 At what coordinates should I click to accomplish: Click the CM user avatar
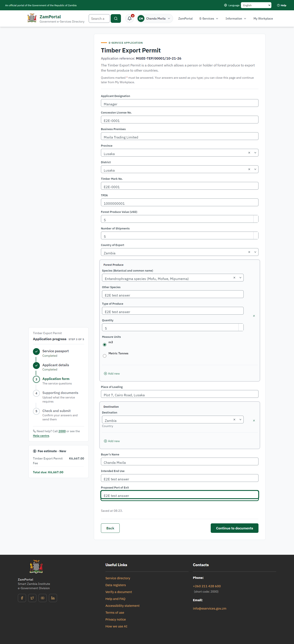[141, 18]
